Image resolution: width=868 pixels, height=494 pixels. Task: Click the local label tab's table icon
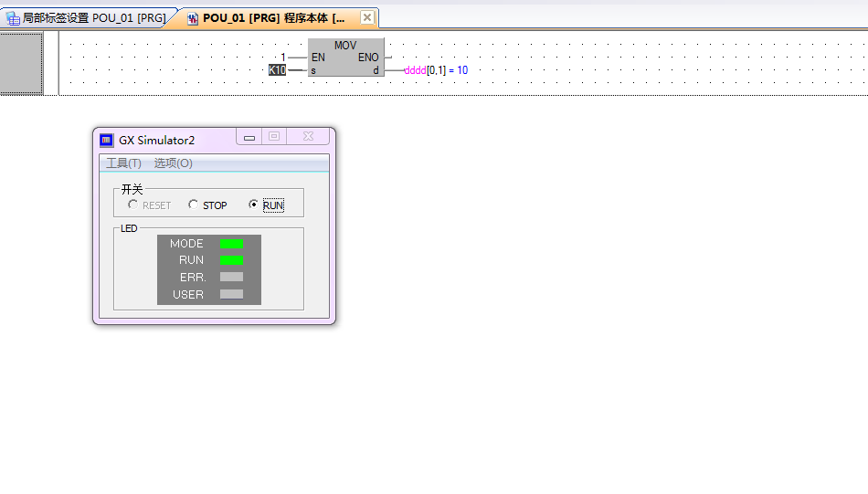click(x=14, y=18)
